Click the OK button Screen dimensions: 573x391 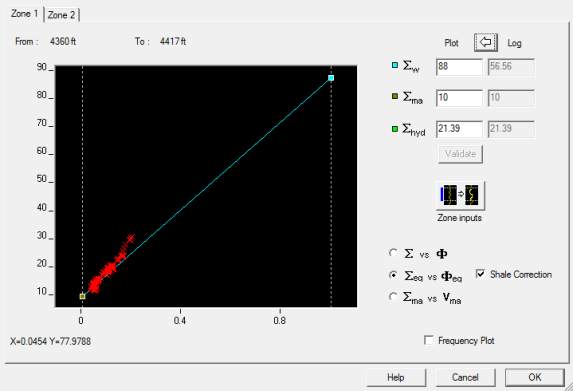click(x=535, y=377)
